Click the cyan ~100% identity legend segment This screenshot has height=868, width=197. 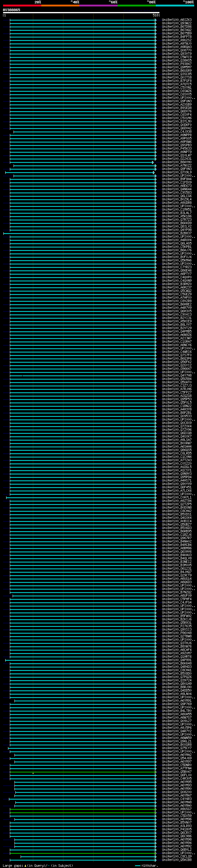click(x=175, y=6)
